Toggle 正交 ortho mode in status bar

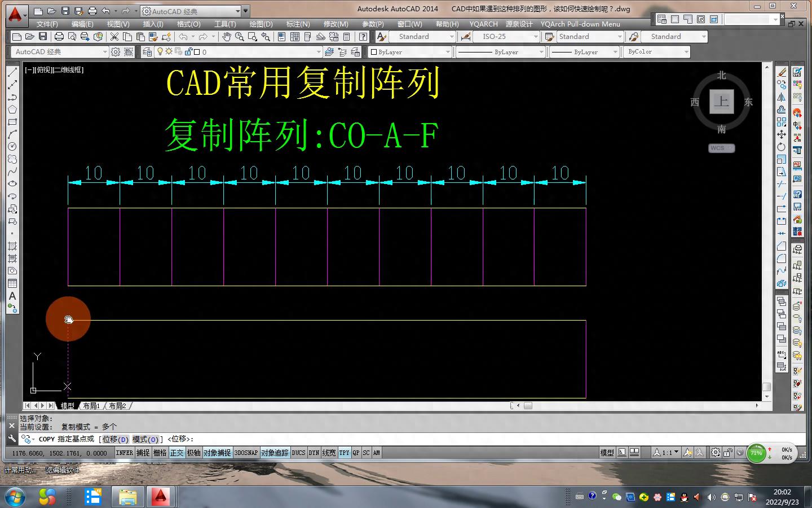[x=176, y=453]
